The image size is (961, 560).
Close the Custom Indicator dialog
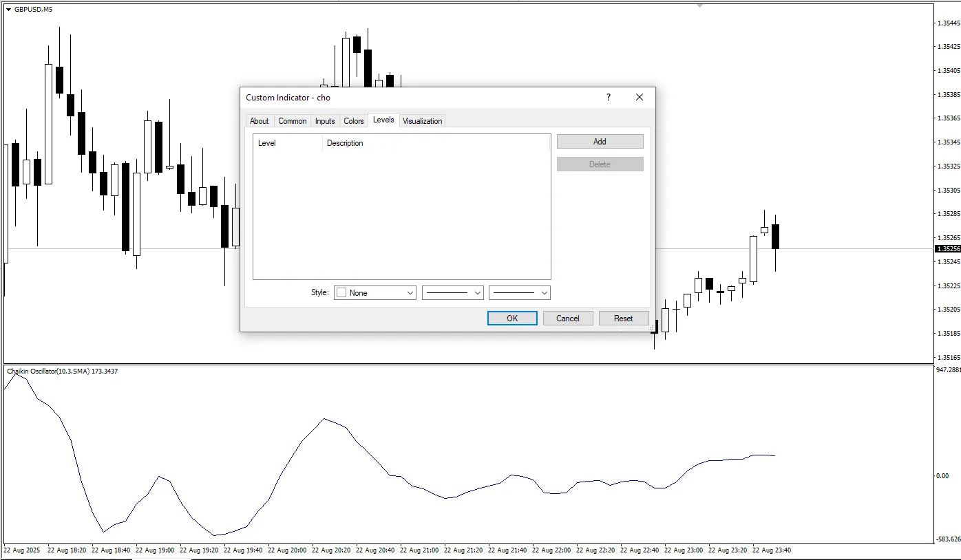click(x=640, y=97)
